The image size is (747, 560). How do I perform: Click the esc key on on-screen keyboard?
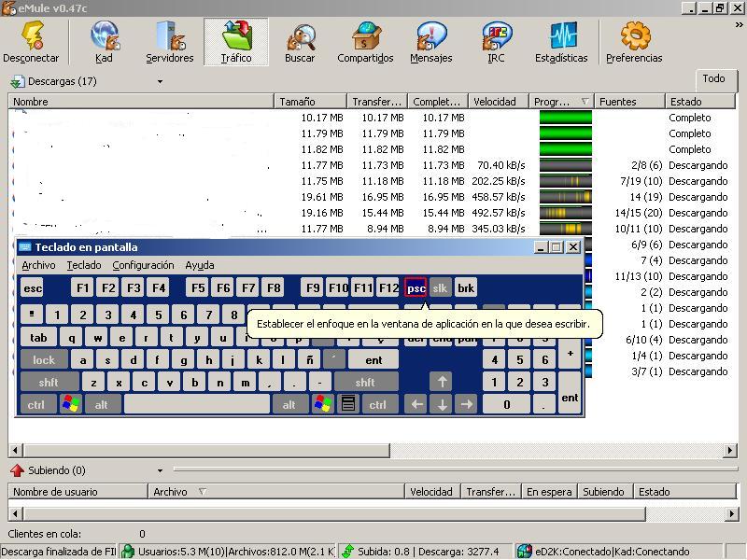pyautogui.click(x=33, y=288)
